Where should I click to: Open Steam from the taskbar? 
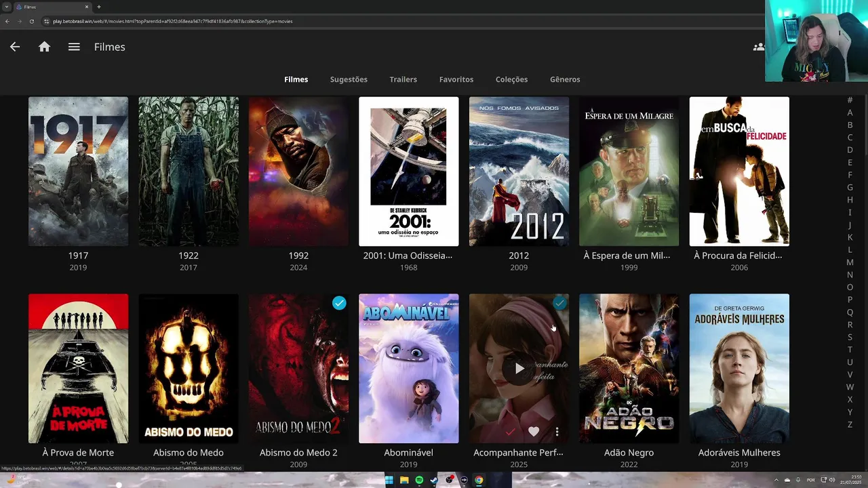click(434, 480)
